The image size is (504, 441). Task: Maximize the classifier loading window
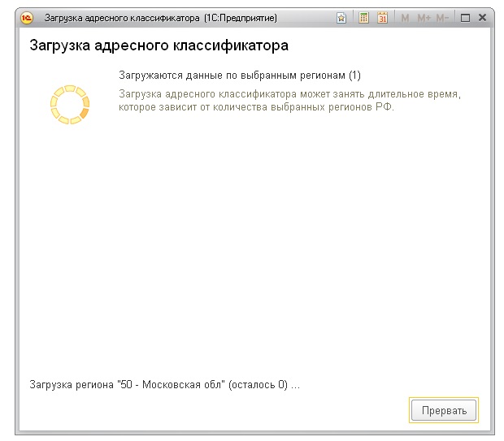pos(465,18)
